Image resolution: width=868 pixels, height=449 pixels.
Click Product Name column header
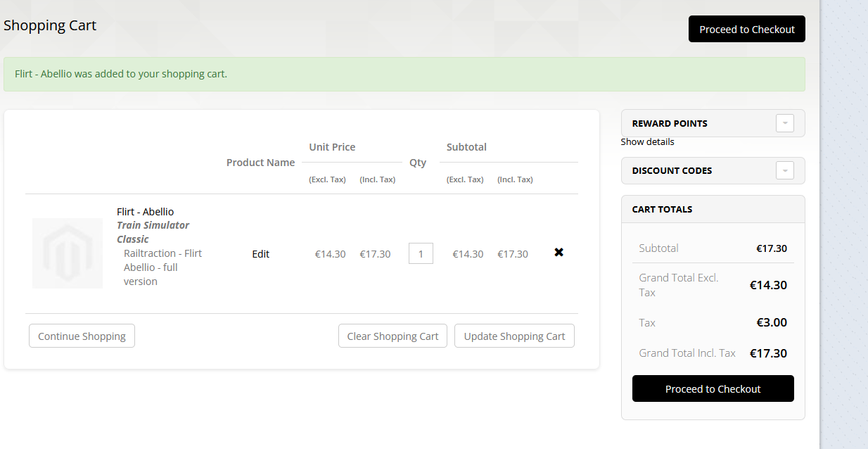pos(260,163)
